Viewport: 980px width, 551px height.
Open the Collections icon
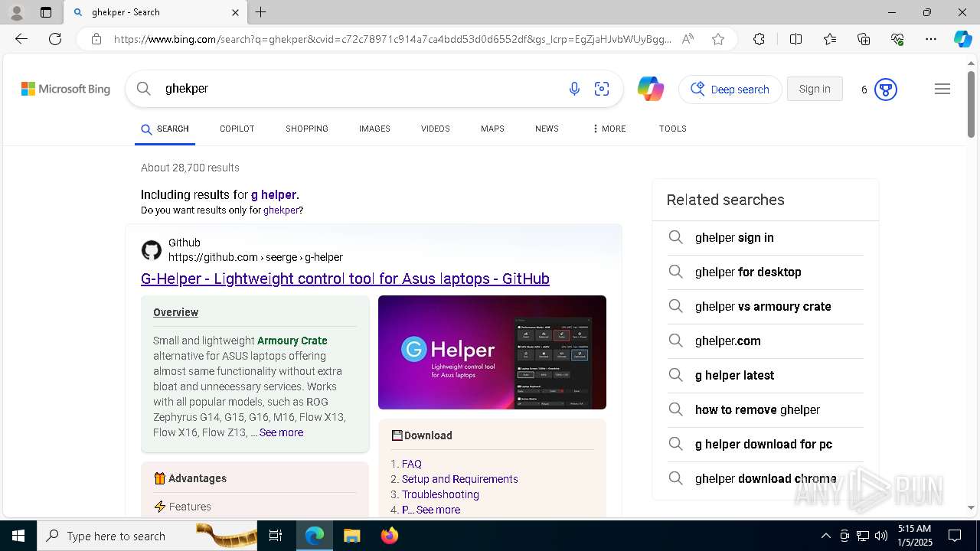(x=864, y=39)
